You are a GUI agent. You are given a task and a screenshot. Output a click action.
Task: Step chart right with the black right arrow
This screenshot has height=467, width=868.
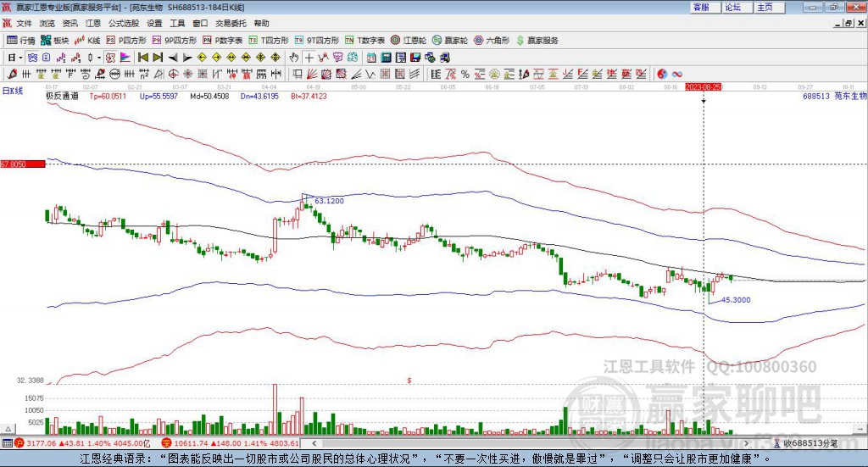coord(187,58)
